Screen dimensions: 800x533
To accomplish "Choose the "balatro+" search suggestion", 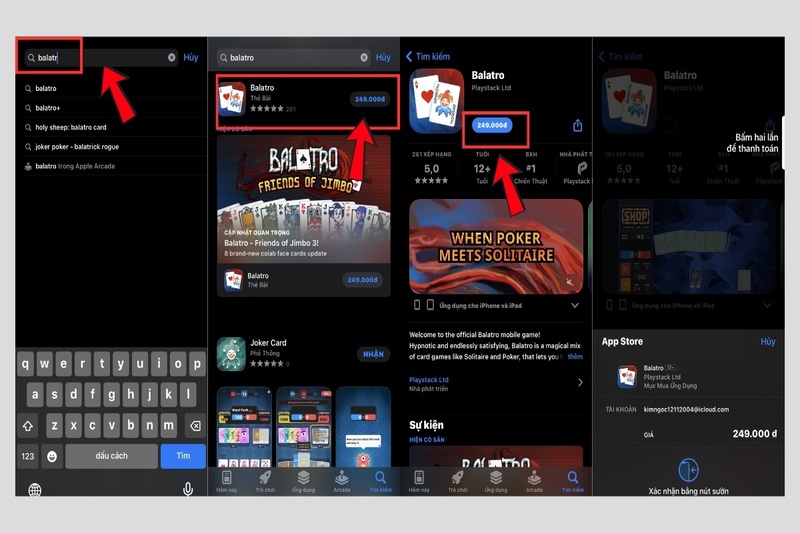I will (x=48, y=108).
